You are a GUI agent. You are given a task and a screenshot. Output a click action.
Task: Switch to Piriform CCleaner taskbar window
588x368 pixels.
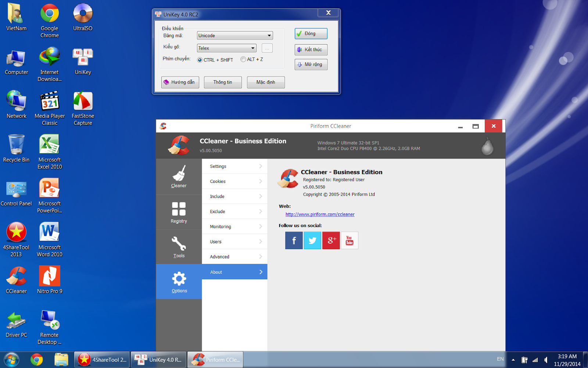[215, 360]
